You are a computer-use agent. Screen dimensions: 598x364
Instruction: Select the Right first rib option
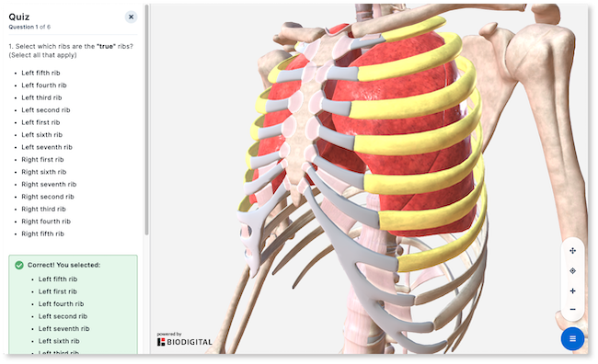coord(42,159)
